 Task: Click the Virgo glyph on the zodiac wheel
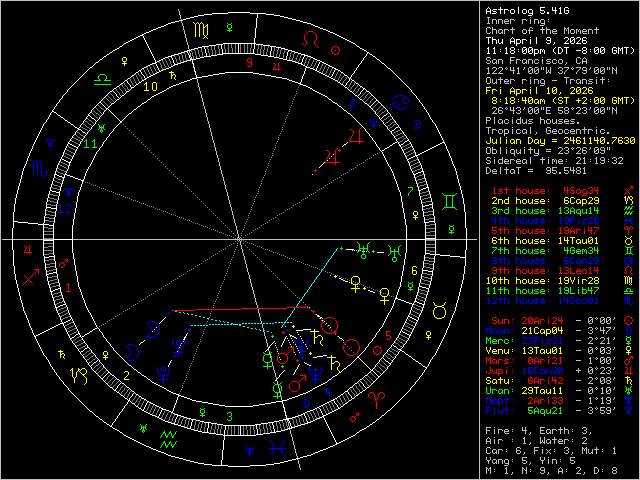pos(201,32)
